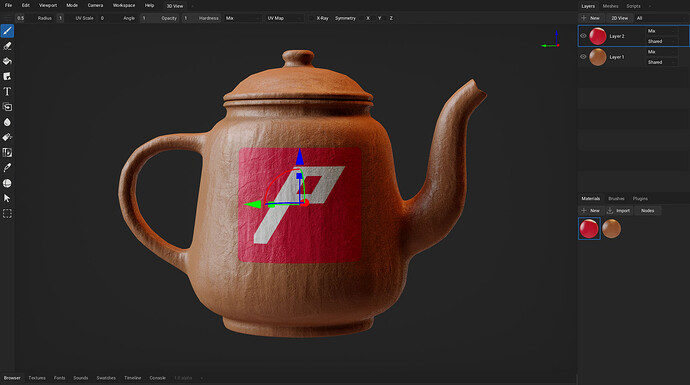
Task: Click the plus icon to add a new material
Action: pos(584,211)
